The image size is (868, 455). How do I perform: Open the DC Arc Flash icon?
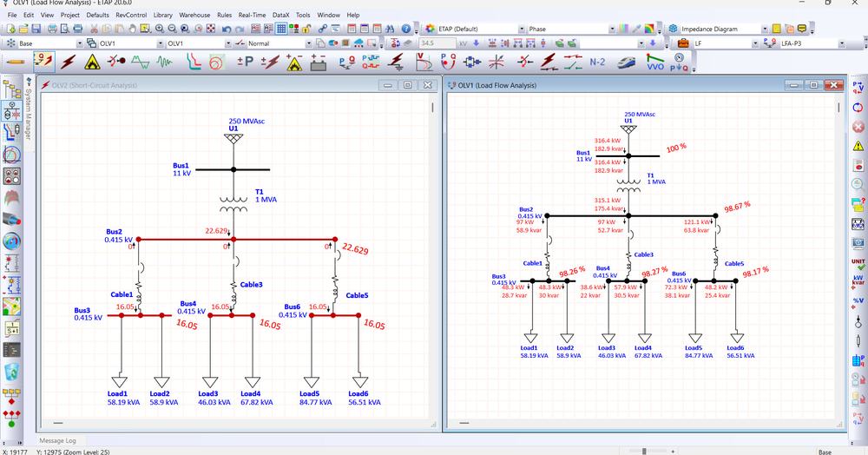[x=294, y=62]
